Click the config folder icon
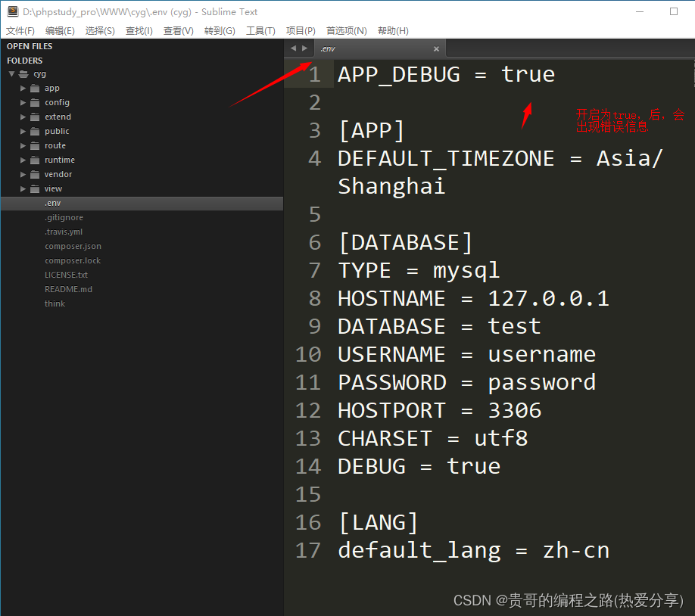 [35, 102]
